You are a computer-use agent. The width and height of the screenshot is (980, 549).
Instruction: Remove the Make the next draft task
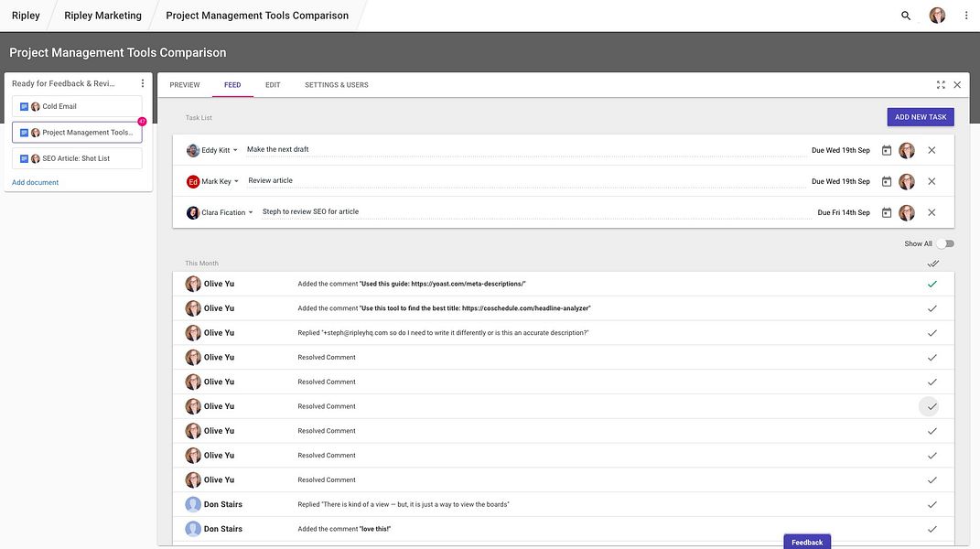pos(932,150)
